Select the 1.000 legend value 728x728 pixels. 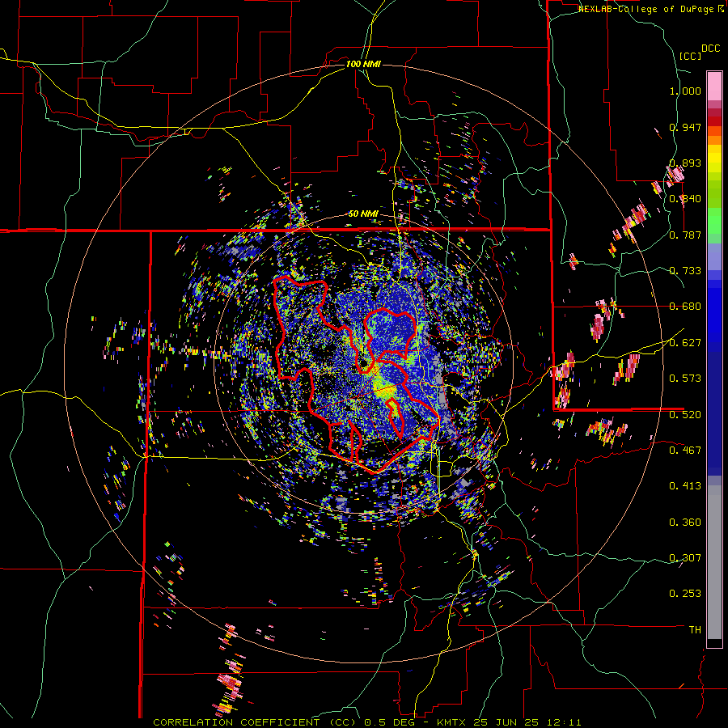[685, 91]
